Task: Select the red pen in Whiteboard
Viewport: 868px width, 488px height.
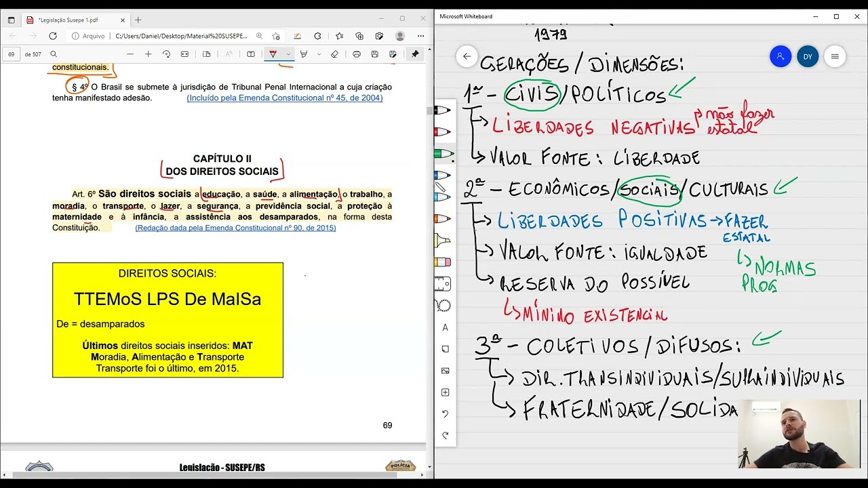Action: pyautogui.click(x=442, y=131)
